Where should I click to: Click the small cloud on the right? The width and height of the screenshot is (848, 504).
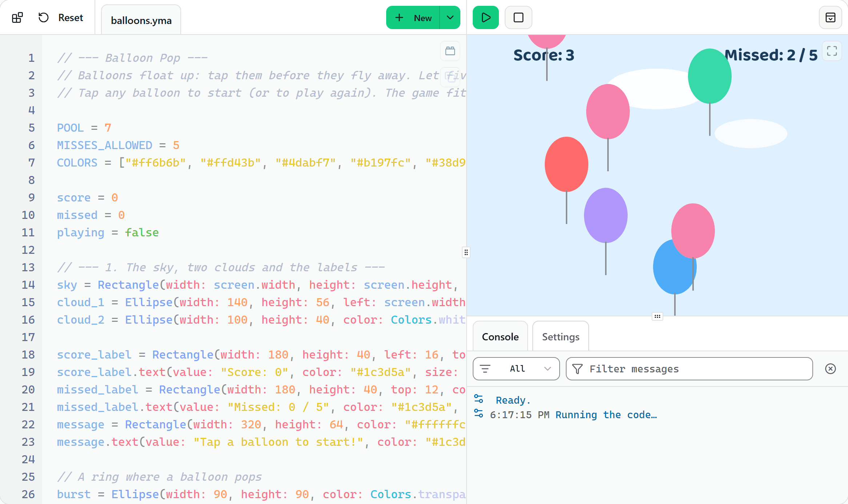click(751, 133)
